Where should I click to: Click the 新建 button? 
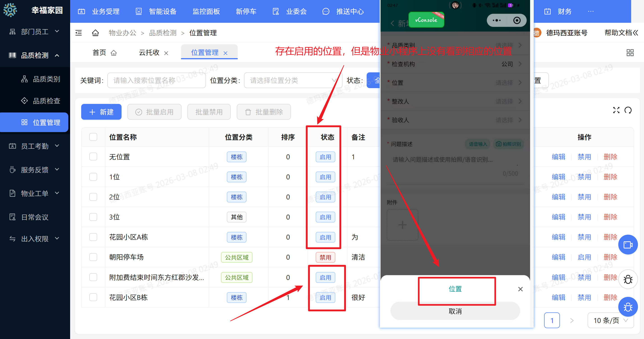pos(101,112)
